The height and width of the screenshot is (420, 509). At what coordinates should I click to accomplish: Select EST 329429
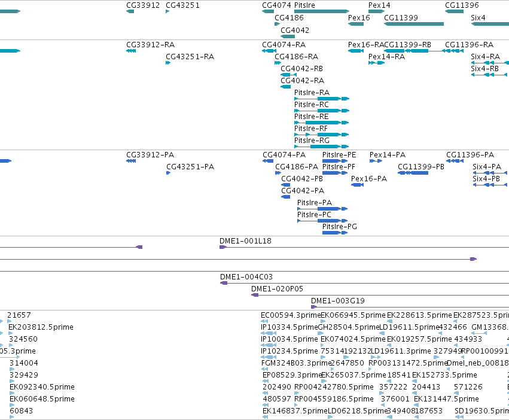click(12, 381)
